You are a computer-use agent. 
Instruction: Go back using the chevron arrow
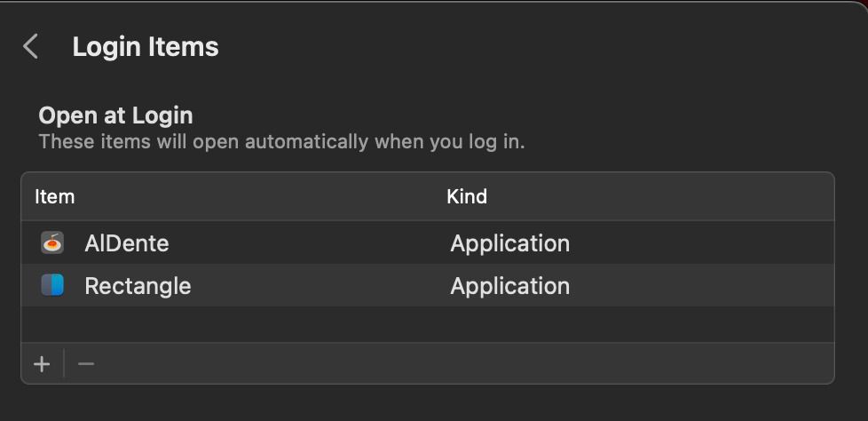[30, 46]
